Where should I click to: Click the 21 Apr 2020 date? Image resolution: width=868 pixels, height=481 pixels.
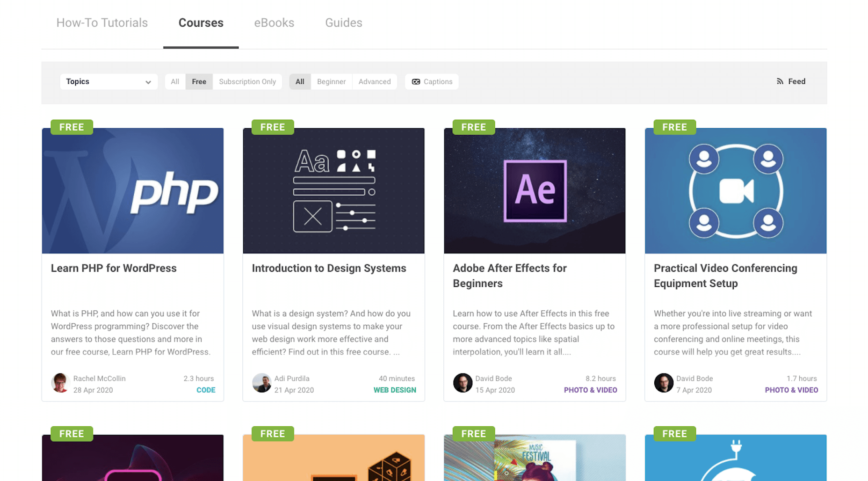(x=294, y=390)
